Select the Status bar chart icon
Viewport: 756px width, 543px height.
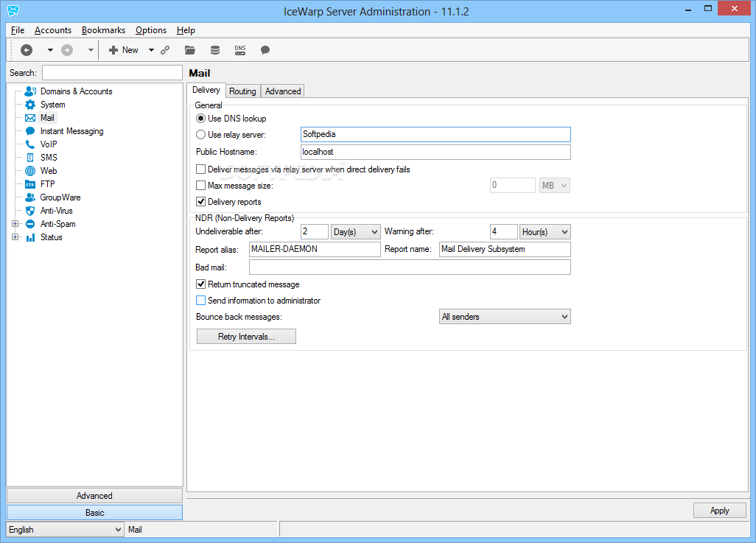(30, 237)
